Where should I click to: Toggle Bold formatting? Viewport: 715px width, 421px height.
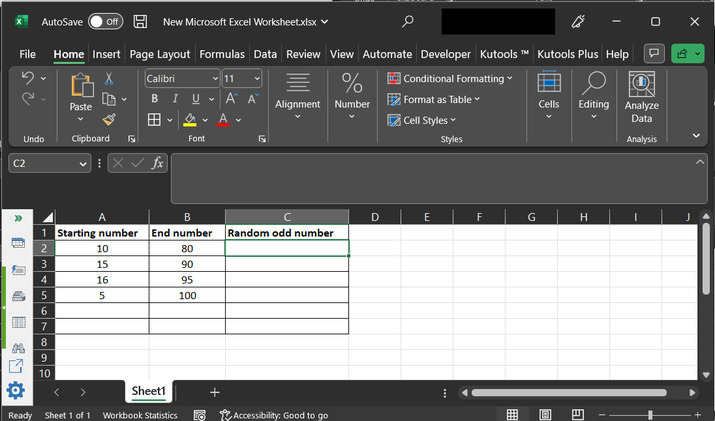[x=155, y=99]
